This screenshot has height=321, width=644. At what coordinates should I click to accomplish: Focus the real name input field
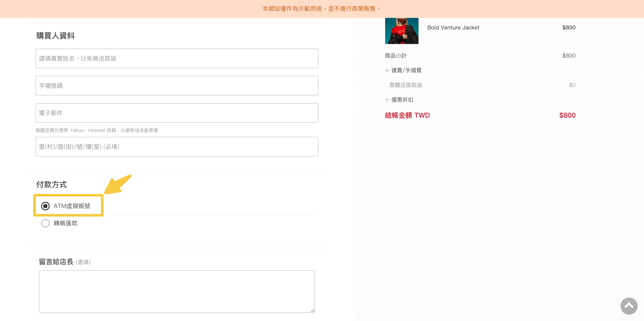(x=177, y=58)
